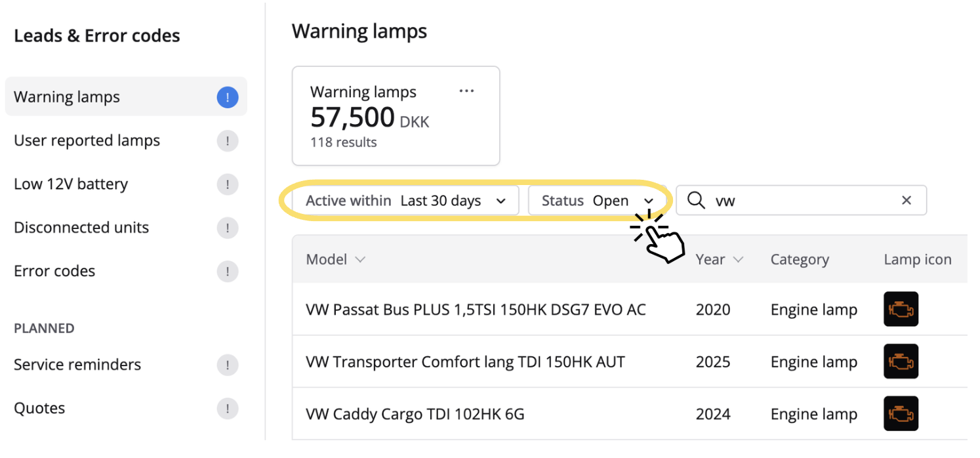Click the blue alert badge beside Warning lamps

[228, 97]
